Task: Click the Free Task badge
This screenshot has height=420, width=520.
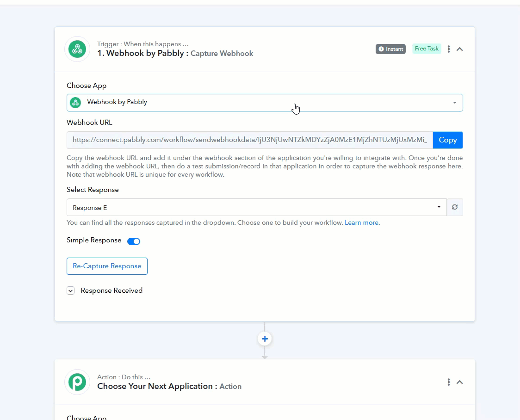Action: click(427, 49)
